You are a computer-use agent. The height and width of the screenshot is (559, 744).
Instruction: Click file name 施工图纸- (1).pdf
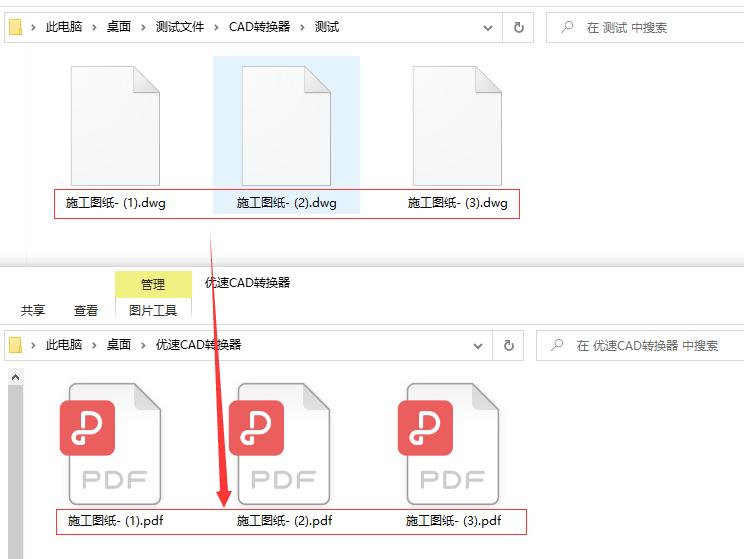tap(115, 521)
